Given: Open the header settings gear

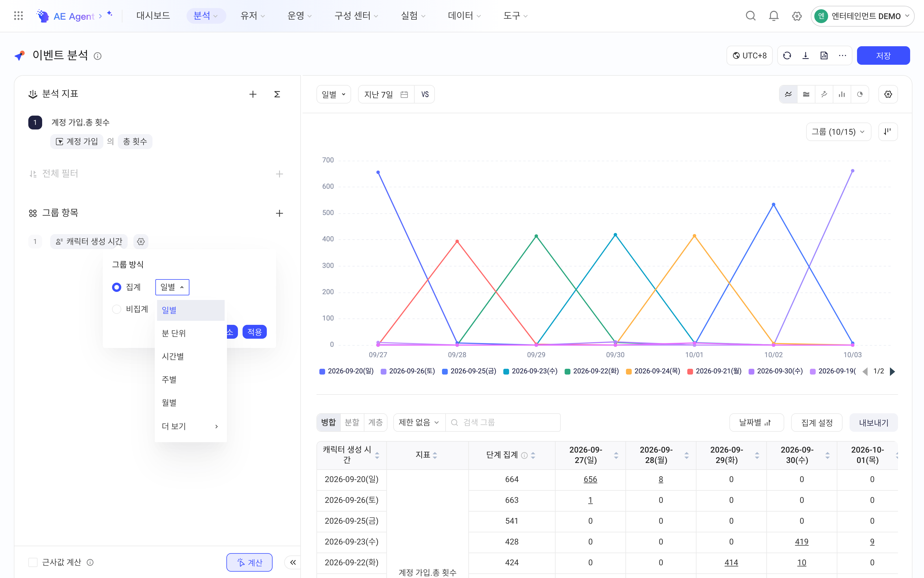Looking at the screenshot, I should [x=796, y=16].
